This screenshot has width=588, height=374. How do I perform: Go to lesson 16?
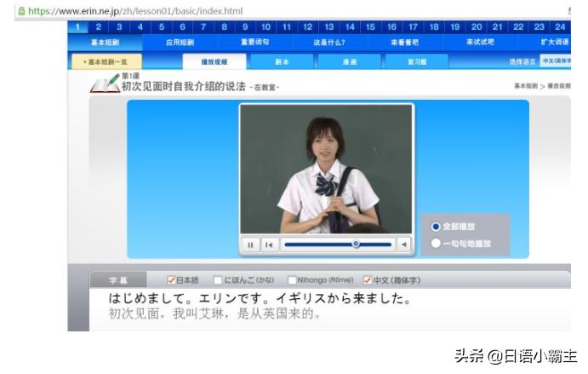point(392,27)
